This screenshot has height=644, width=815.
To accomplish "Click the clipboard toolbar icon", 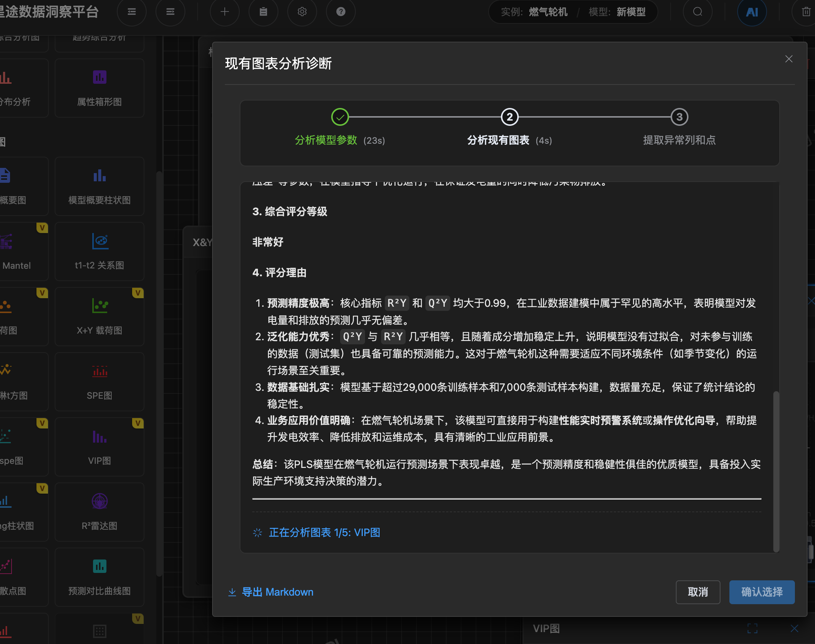I will click(263, 12).
